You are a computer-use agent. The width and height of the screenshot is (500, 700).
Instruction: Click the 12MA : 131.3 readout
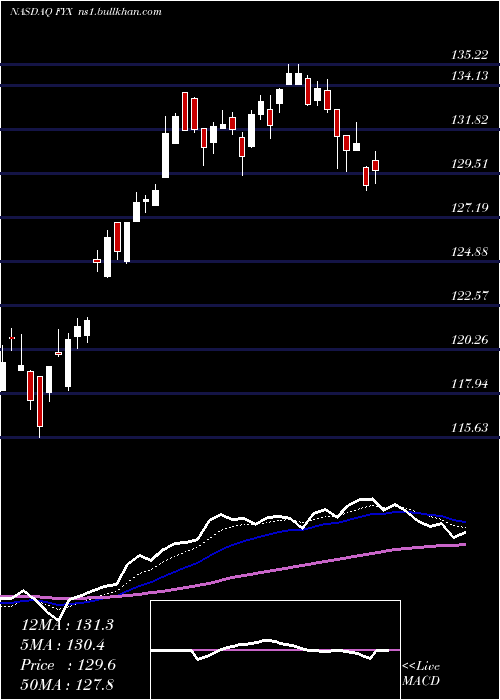pyautogui.click(x=67, y=625)
